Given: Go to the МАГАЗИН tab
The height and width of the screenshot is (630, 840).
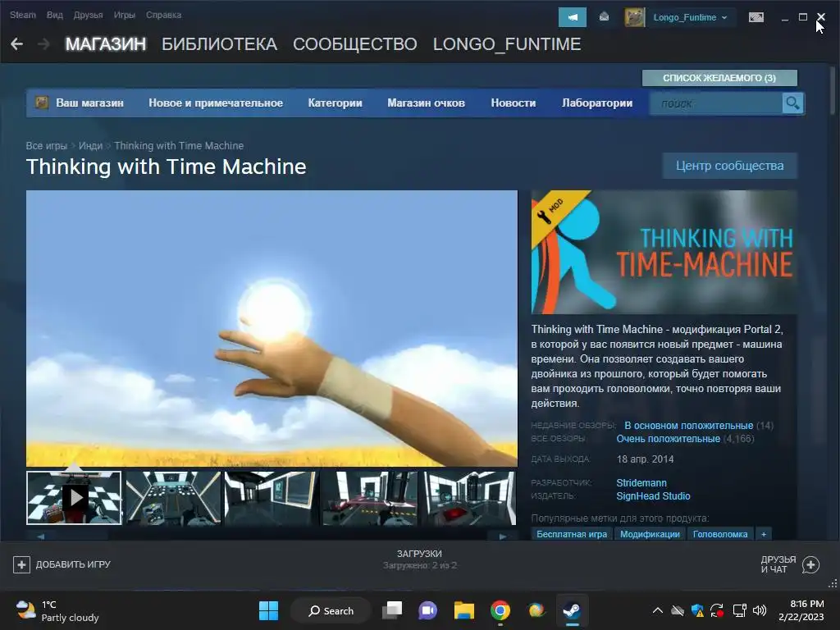Looking at the screenshot, I should [106, 44].
